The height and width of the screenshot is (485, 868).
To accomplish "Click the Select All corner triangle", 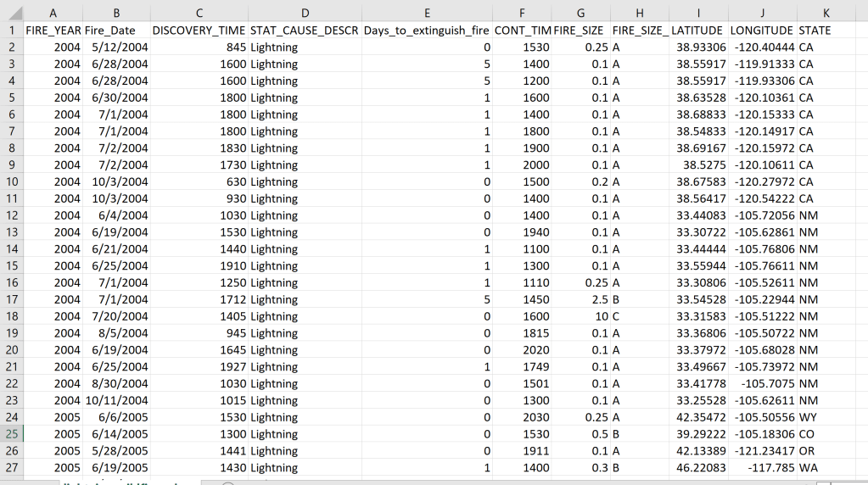I will tap(12, 13).
